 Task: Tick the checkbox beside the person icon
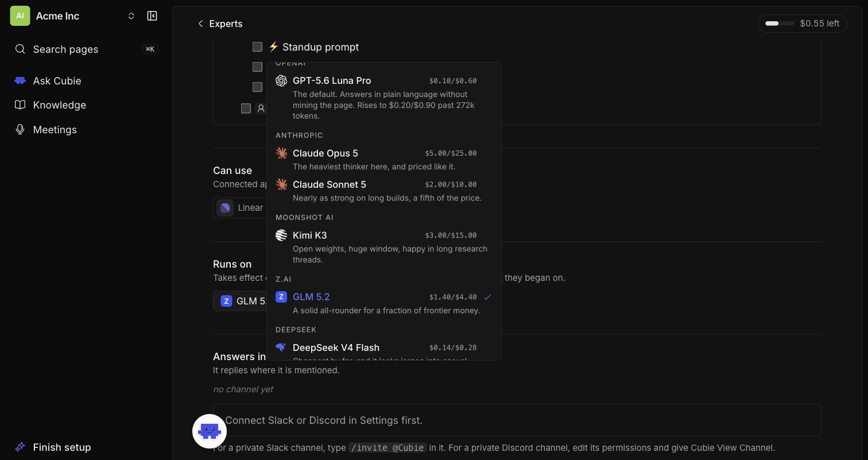tap(246, 109)
